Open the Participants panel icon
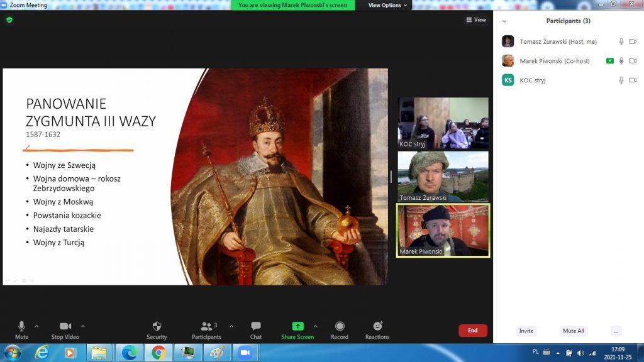Viewport: 644px width, 362px height. [x=206, y=327]
